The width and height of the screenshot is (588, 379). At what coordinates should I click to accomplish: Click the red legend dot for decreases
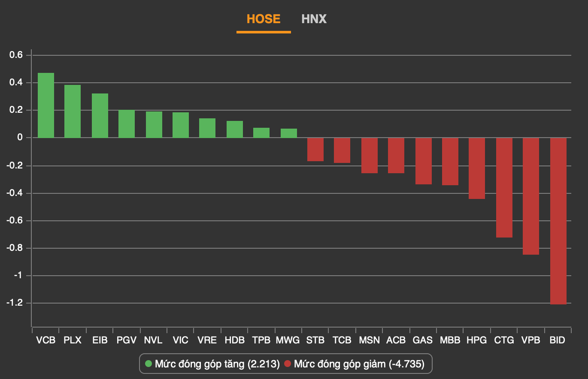(x=288, y=364)
